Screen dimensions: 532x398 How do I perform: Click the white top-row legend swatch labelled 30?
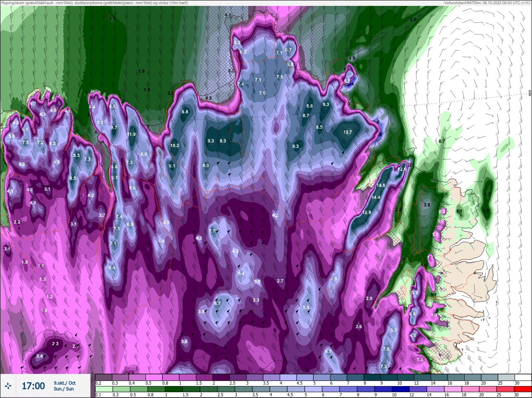[x=523, y=377]
